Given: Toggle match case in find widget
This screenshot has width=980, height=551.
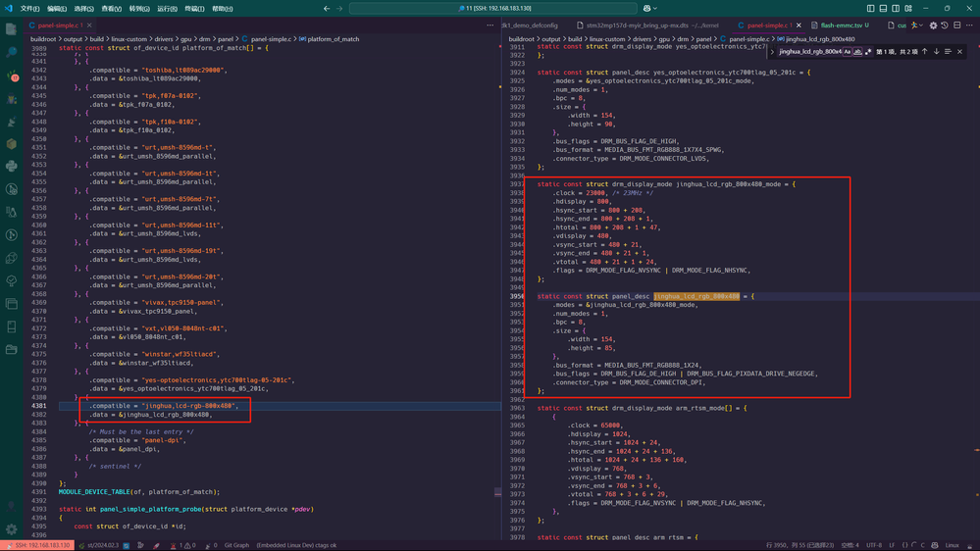Looking at the screenshot, I should click(x=848, y=52).
